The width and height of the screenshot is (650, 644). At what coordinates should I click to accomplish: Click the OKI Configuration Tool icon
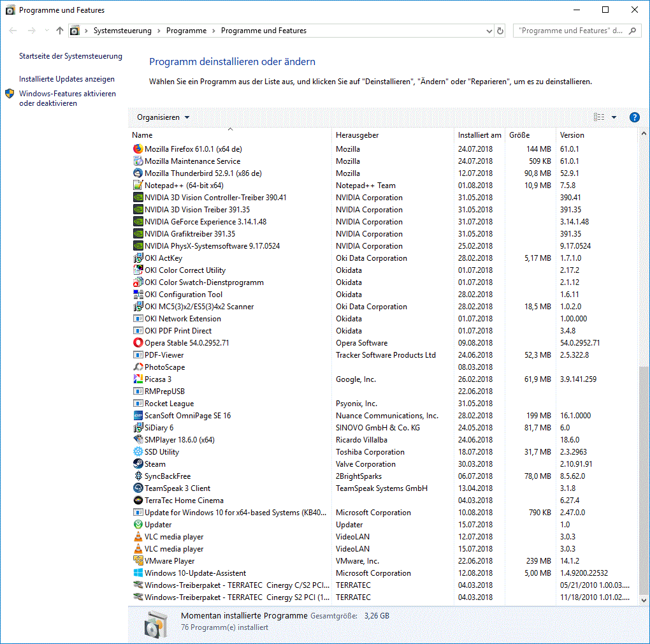(x=138, y=294)
